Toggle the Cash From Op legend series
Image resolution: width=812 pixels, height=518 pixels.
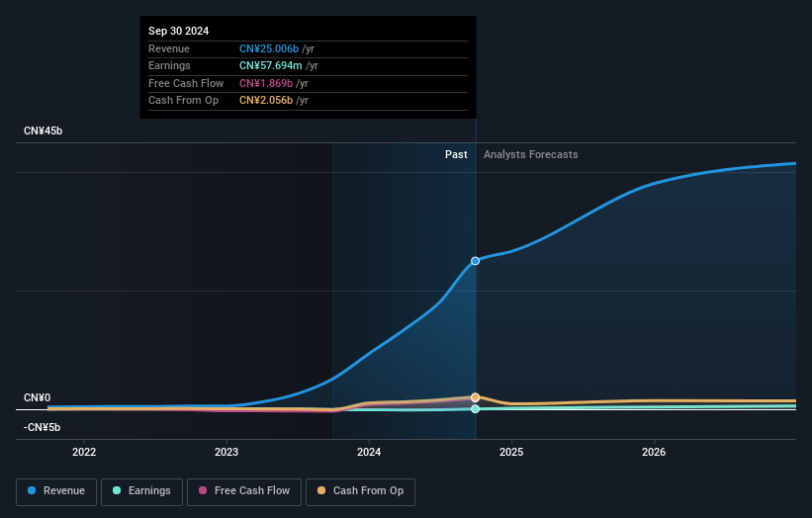click(x=360, y=491)
